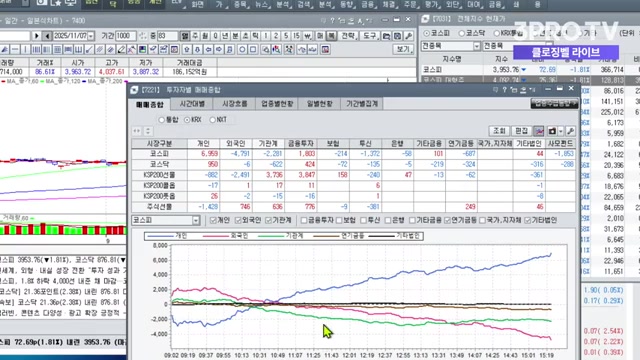This screenshot has height=360, width=640.
Task: Select the 통합 radio button
Action: (162, 120)
